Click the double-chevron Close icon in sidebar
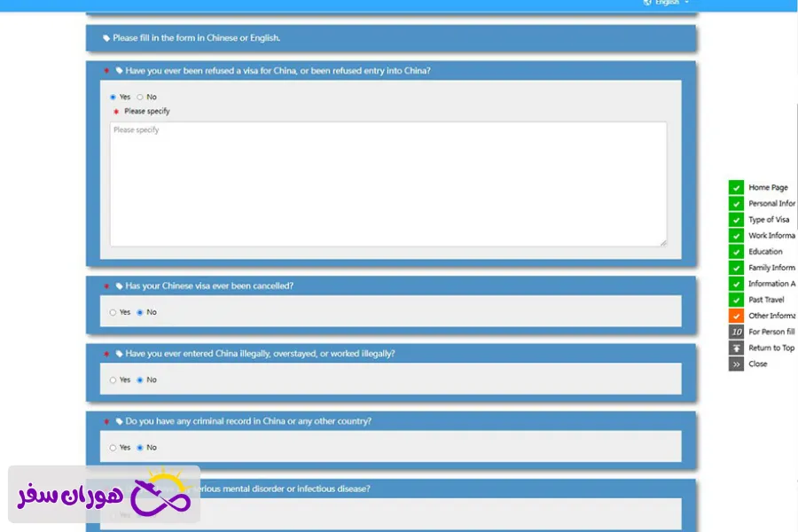The image size is (798, 532). 736,364
